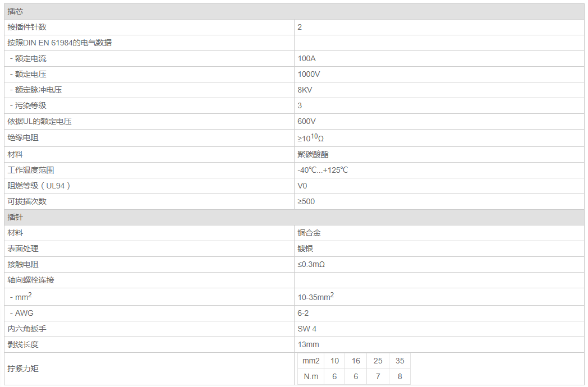Click the 600V UL rated voltage value
Image resolution: width=588 pixels, height=387 pixels.
[306, 121]
